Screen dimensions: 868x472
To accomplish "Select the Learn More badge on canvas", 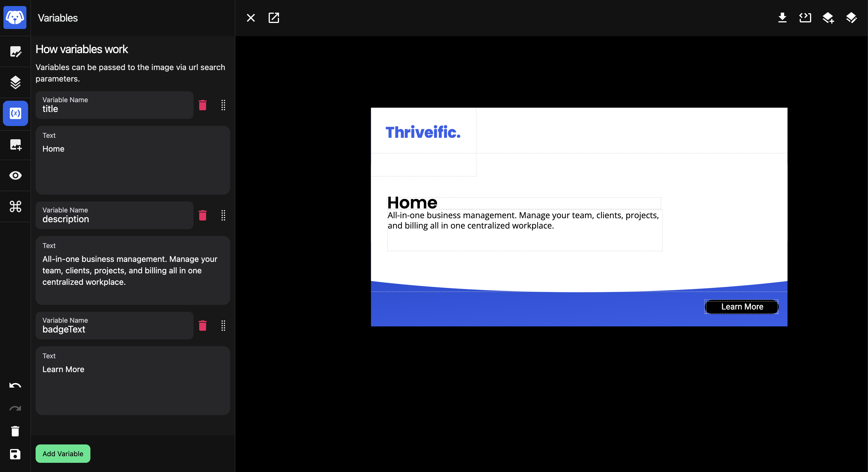I will pos(742,306).
